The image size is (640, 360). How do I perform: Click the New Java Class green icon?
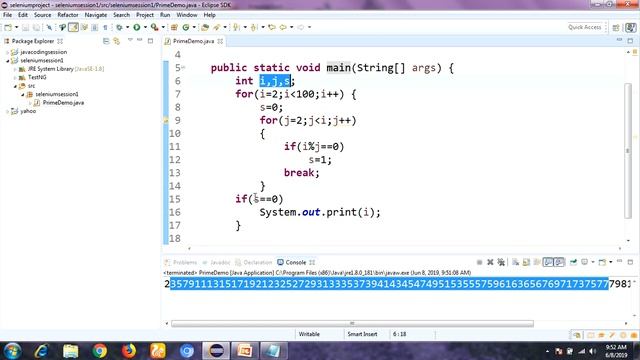pyautogui.click(x=186, y=27)
